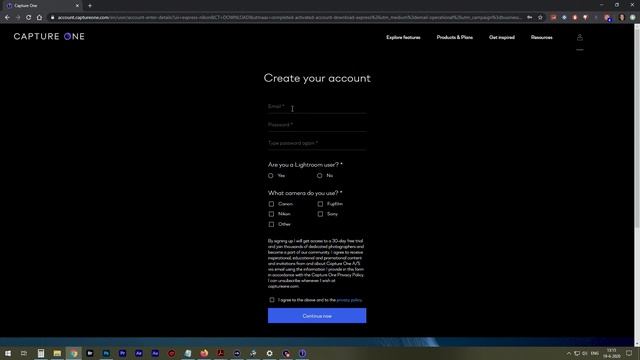Launch Calculator from the taskbar

[x=41, y=353]
